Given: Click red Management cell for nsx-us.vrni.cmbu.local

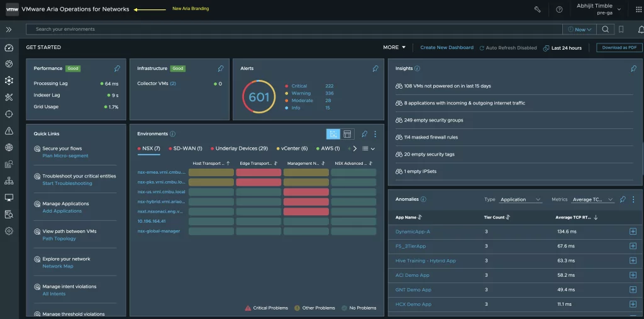Looking at the screenshot, I should [306, 192].
